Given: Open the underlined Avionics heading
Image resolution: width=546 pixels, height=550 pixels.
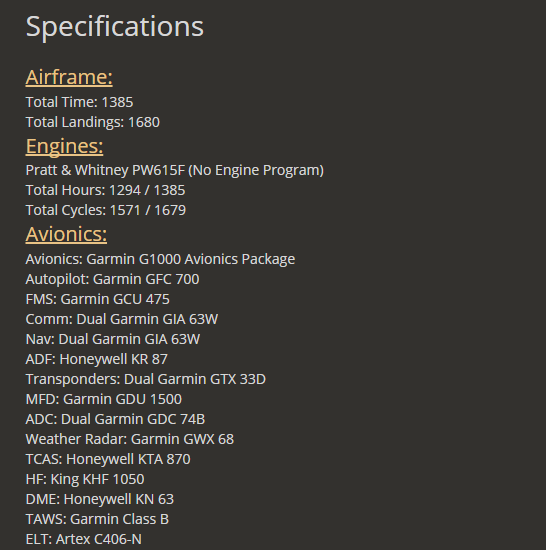Looking at the screenshot, I should (66, 234).
